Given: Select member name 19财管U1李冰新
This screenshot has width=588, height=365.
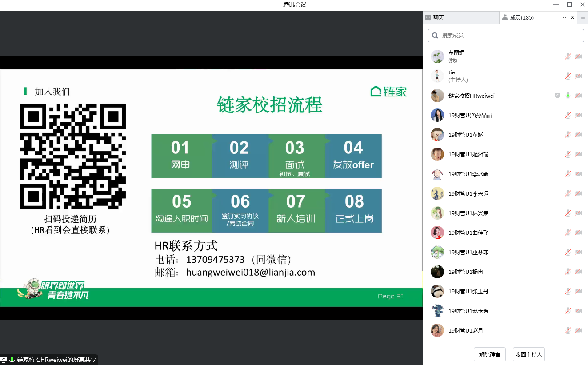Looking at the screenshot, I should coord(468,174).
